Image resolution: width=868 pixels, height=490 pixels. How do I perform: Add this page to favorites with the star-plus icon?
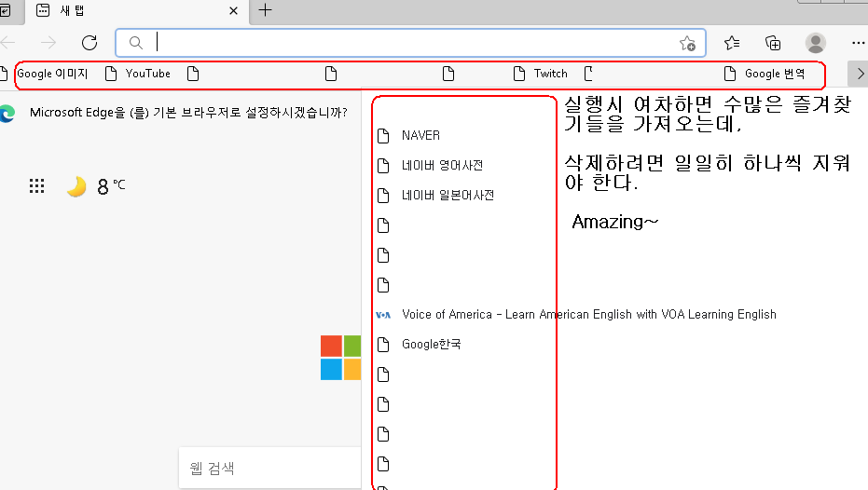tap(687, 43)
